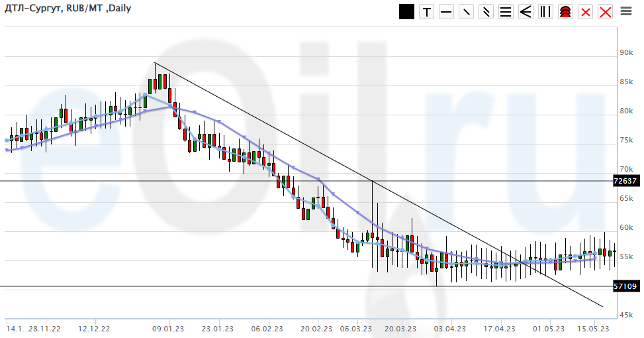This screenshot has height=338, width=644.
Task: Select the three horizontal lines tool
Action: [x=506, y=12]
